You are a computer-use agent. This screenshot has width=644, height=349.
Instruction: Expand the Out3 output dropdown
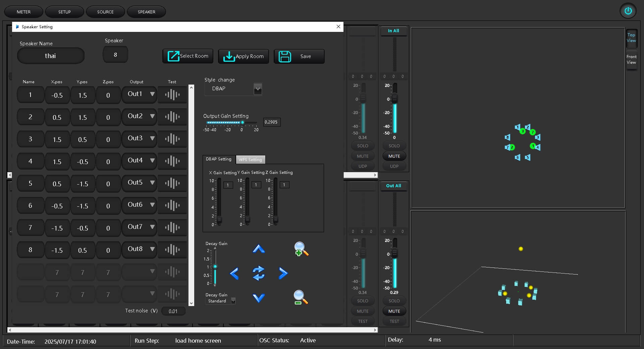coord(152,138)
